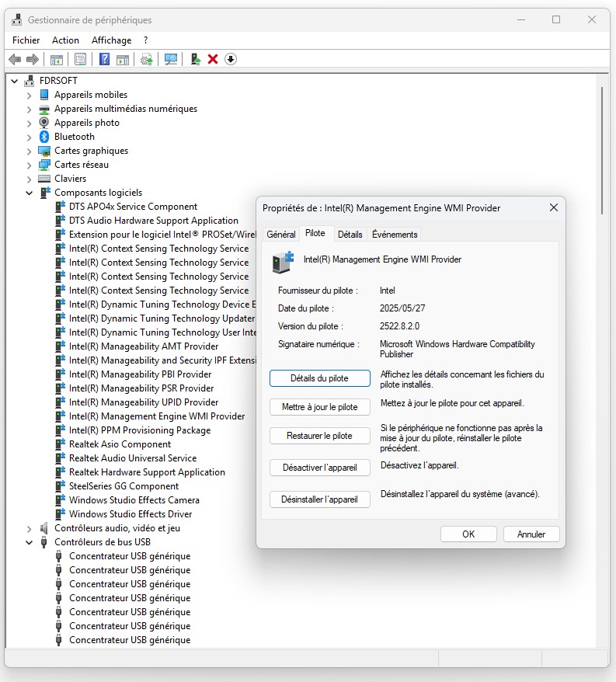Expand the Cartes graphiques category

30,151
